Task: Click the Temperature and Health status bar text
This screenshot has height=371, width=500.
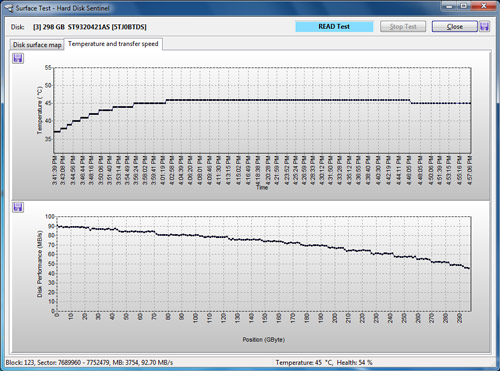Action: coord(324,362)
